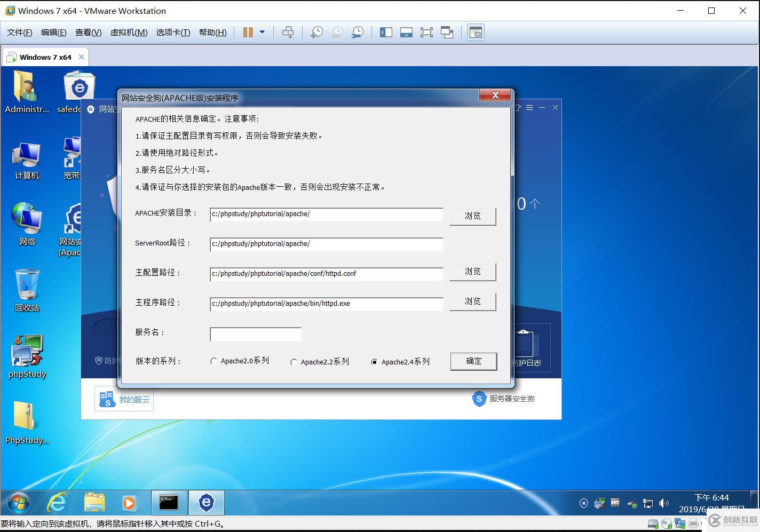760x532 pixels.
Task: Open the 编辑(E) menu
Action: [54, 33]
